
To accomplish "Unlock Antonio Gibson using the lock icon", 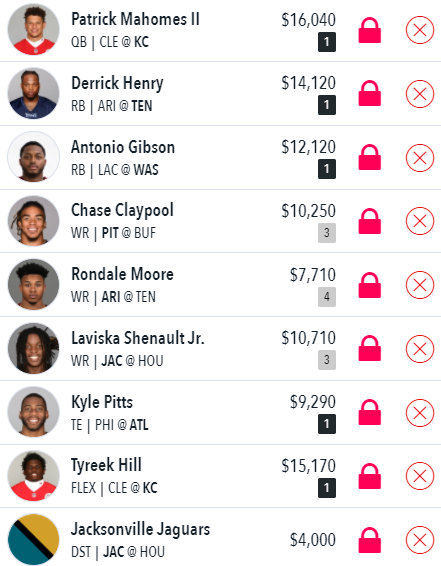I will 370,157.
